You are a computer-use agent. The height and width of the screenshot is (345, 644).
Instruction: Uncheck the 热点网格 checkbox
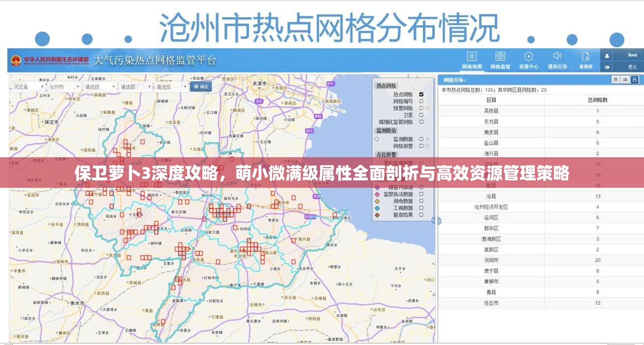[x=421, y=94]
